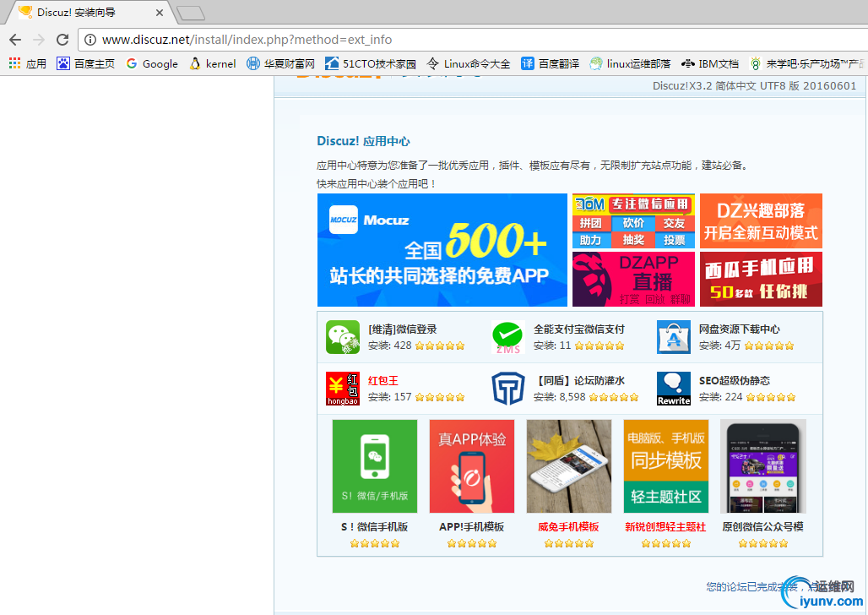Click the red hongbao 红包王 icon
868x615 pixels.
[343, 389]
